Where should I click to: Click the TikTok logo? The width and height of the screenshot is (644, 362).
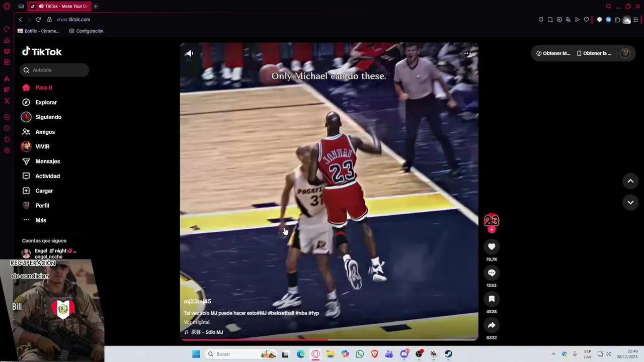[x=42, y=52]
